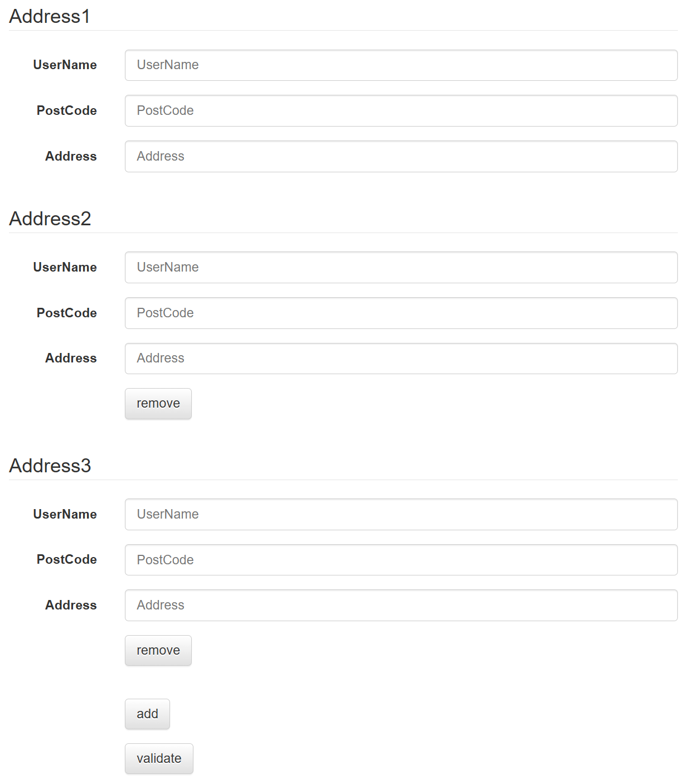Viewport: 689px width, 784px height.
Task: Click the PostCode label in Address1
Action: coord(66,111)
